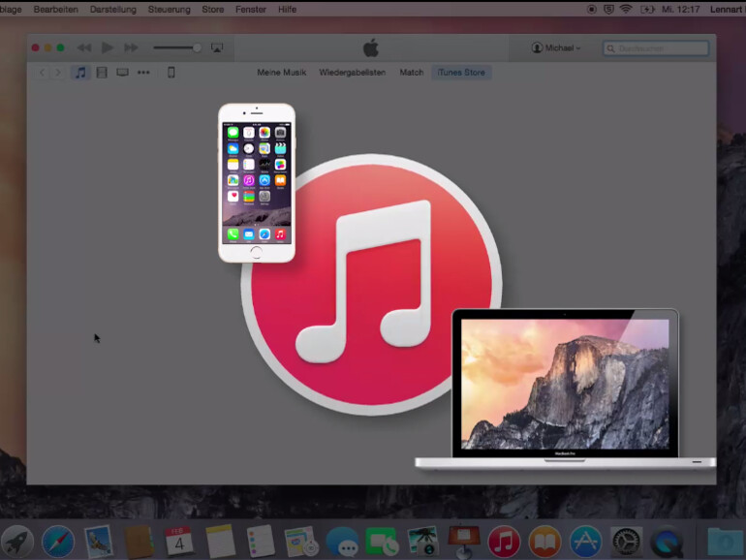Open iBooks orange icon in the Dock
The width and height of the screenshot is (746, 560).
(544, 542)
